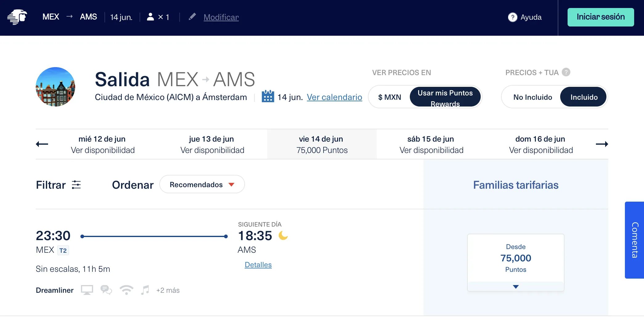
Task: Click the Wi-Fi amenity icon
Action: click(x=126, y=290)
